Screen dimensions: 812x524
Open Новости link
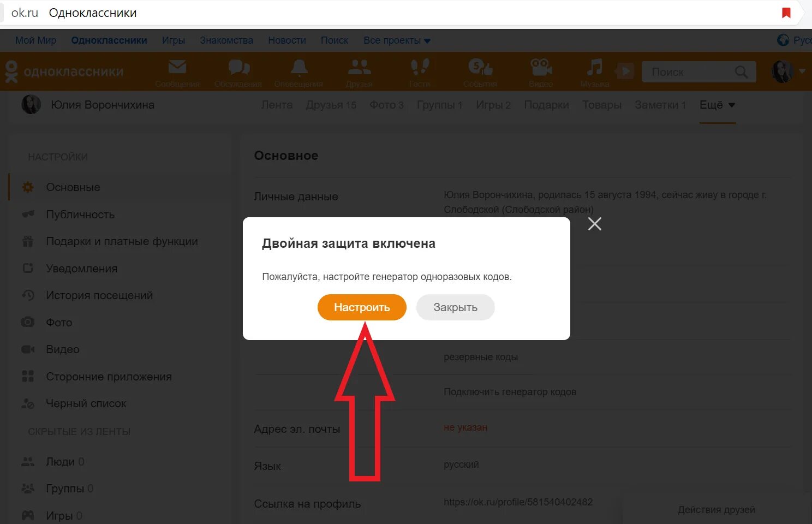point(287,40)
